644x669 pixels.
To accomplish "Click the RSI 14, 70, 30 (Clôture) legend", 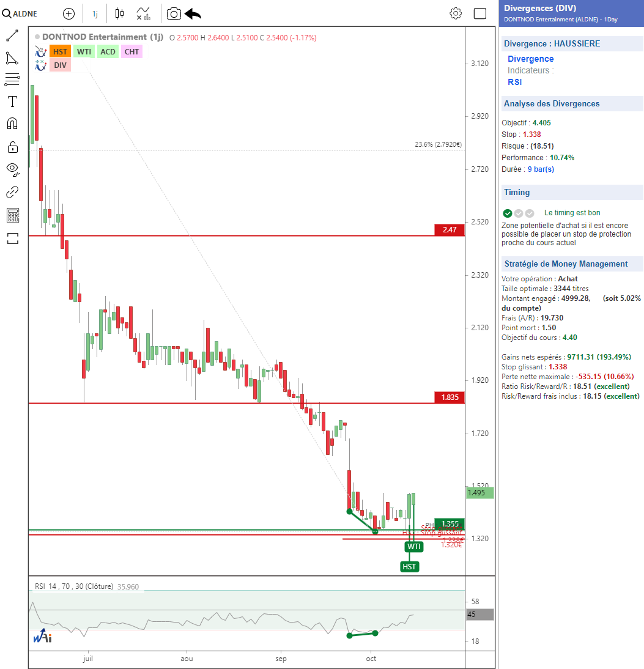I will [74, 586].
